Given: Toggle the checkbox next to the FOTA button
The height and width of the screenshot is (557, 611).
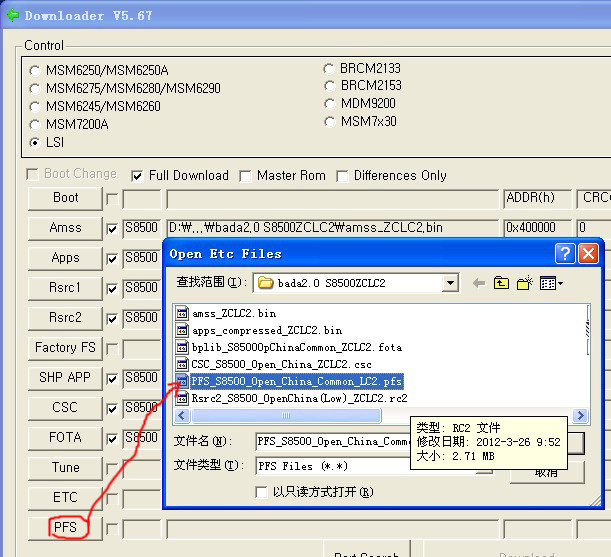Looking at the screenshot, I should (112, 439).
